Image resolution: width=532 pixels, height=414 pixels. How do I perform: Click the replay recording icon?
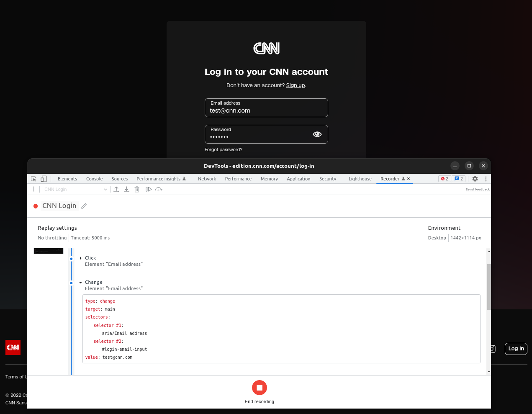click(149, 189)
